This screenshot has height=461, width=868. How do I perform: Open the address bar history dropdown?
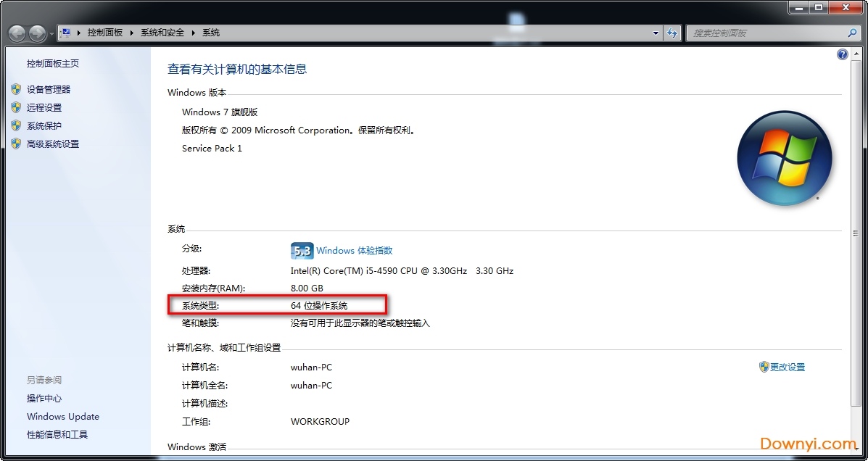point(656,33)
